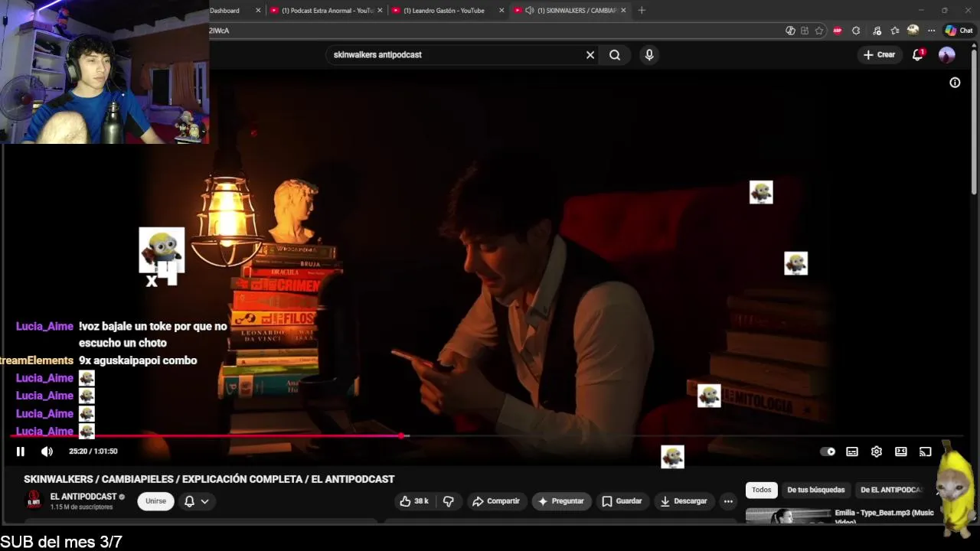This screenshot has width=980, height=551.
Task: Open EL ANTIPODCAST channel name link
Action: (83, 497)
